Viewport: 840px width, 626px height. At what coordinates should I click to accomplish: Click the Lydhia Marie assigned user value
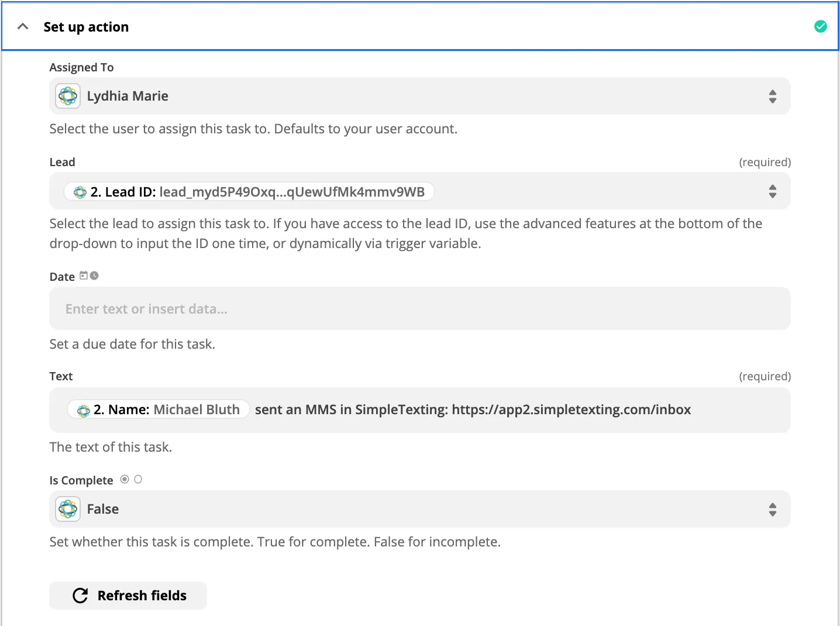tap(128, 96)
